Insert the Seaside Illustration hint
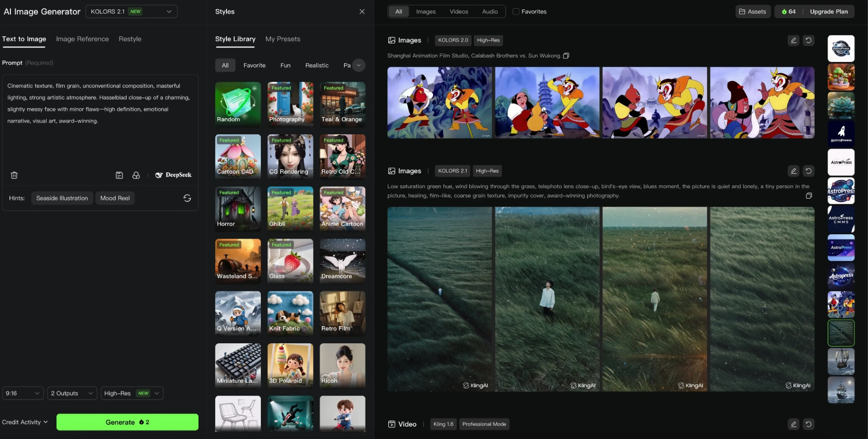The image size is (868, 439). click(62, 198)
